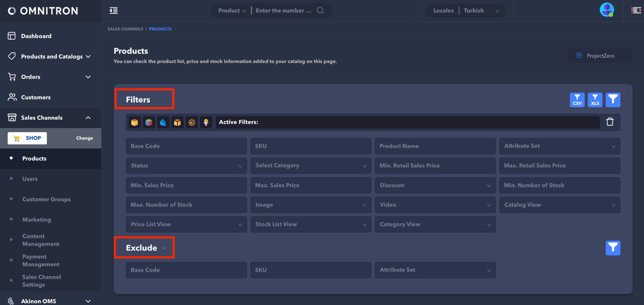Image resolution: width=644 pixels, height=305 pixels.
Task: Click the multicolor cube quick-filter icon
Action: 149,123
